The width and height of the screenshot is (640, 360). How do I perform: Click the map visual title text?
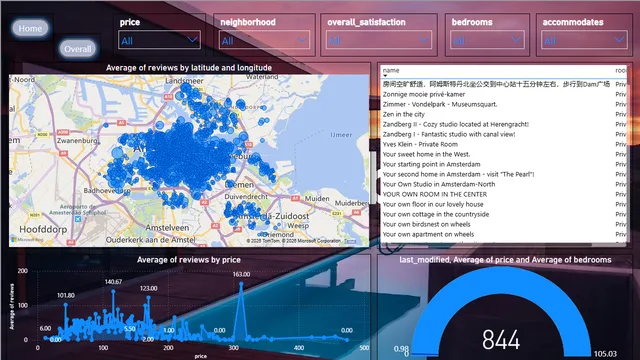click(x=189, y=68)
